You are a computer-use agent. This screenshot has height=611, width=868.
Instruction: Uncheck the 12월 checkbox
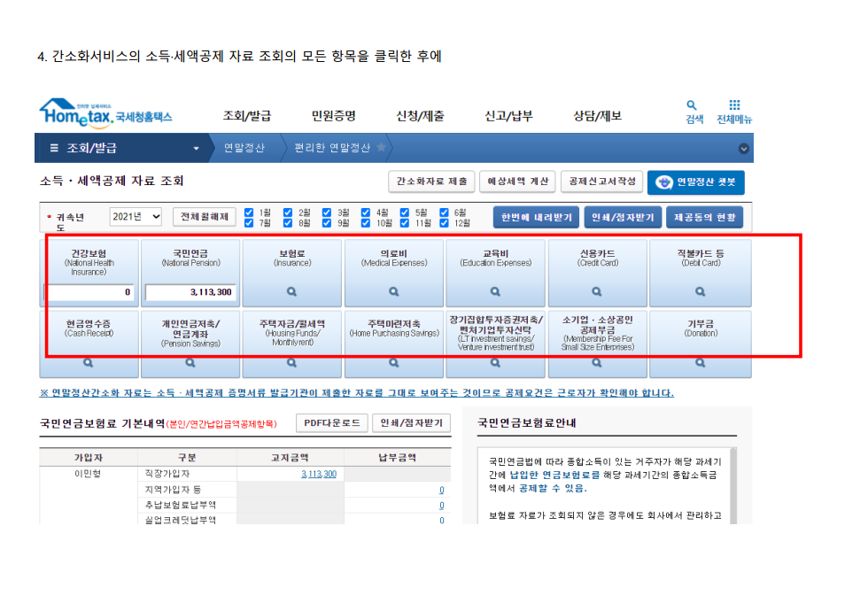(x=444, y=223)
